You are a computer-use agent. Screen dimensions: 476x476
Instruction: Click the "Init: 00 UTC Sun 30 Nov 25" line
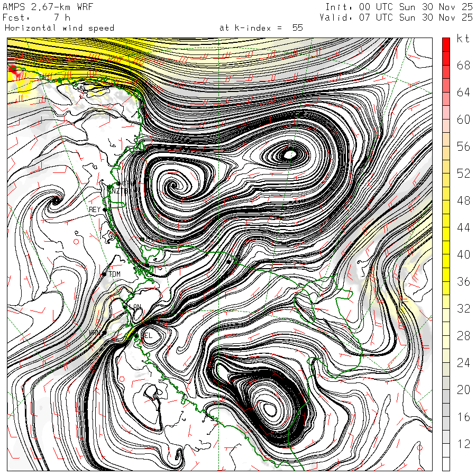[399, 7]
